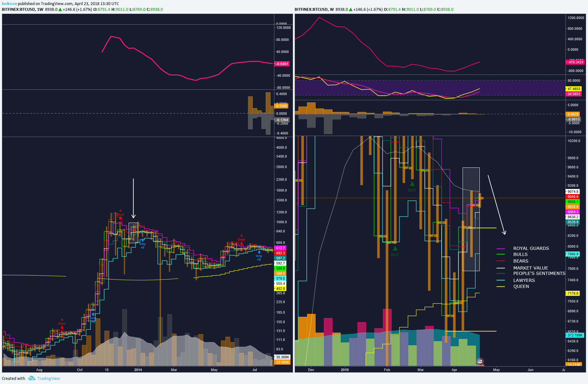The image size is (588, 384).
Task: Click the green up-triangle in left chart header
Action: click(60, 10)
